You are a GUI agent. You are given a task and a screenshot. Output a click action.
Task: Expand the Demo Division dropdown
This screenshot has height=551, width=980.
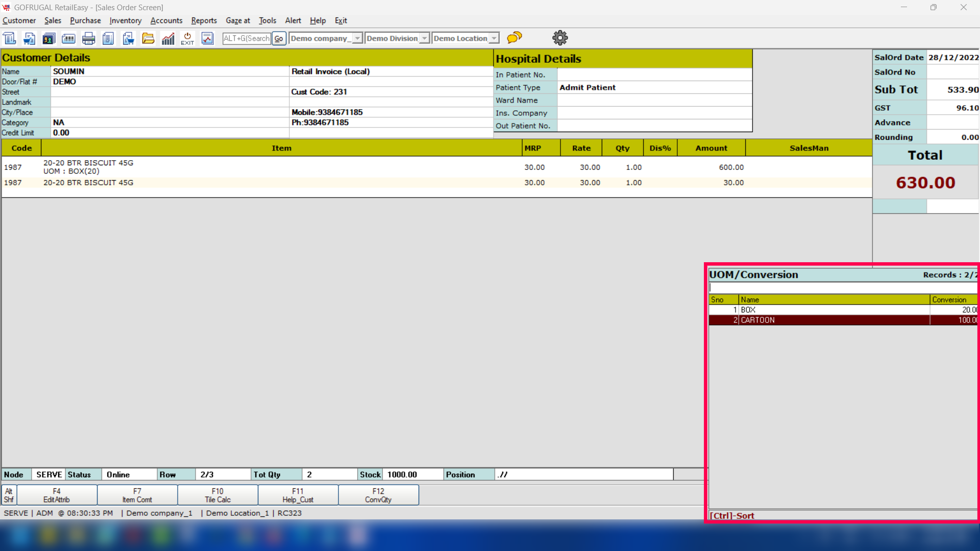click(424, 38)
